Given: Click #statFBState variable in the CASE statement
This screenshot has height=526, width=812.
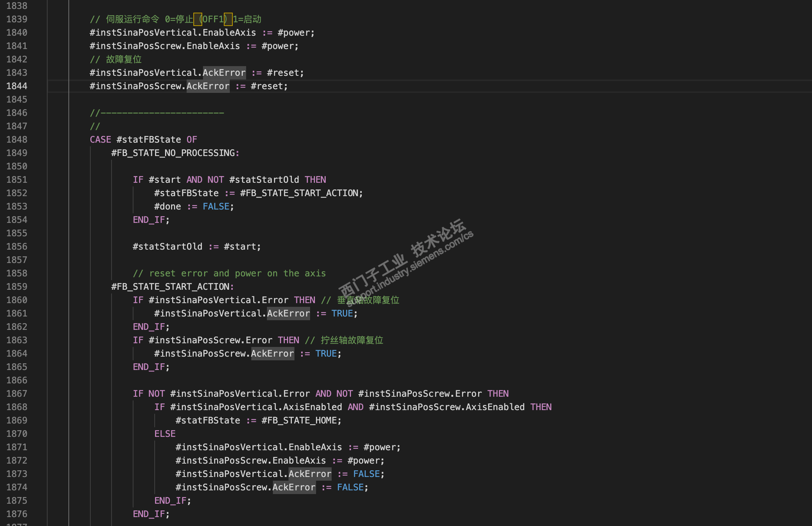Looking at the screenshot, I should pos(149,139).
